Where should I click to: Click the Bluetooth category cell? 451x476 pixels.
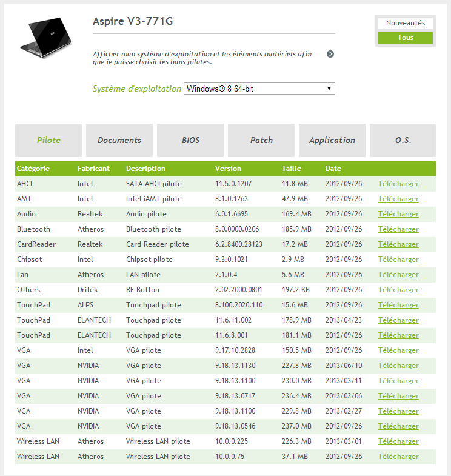33,229
